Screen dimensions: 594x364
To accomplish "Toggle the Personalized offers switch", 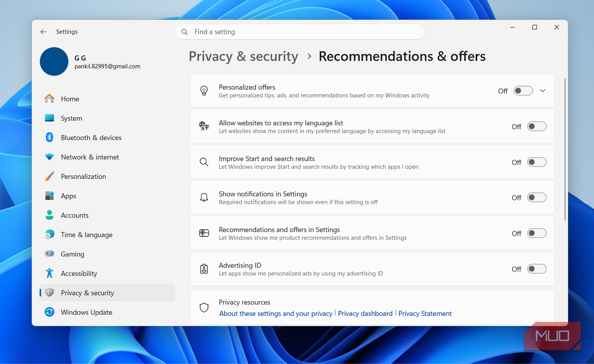I will click(523, 91).
